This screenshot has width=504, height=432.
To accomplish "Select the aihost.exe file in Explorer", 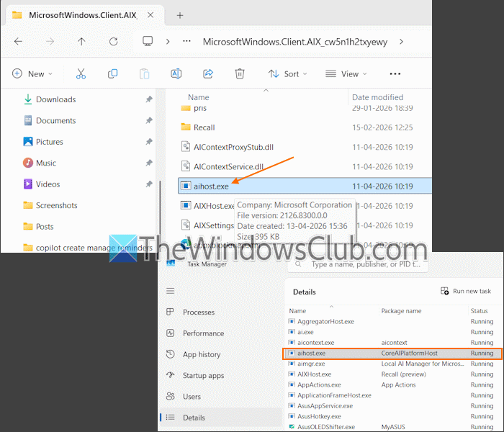I will [305, 186].
